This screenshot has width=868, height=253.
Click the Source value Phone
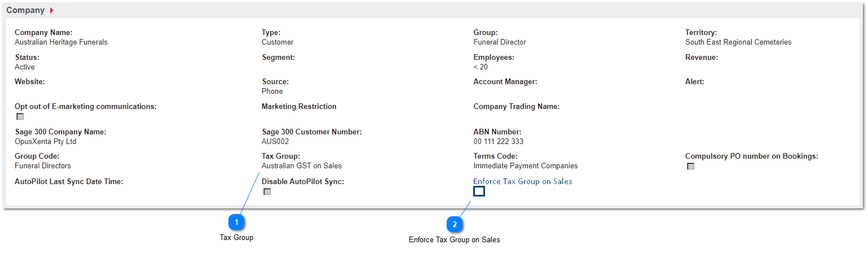coord(272,91)
